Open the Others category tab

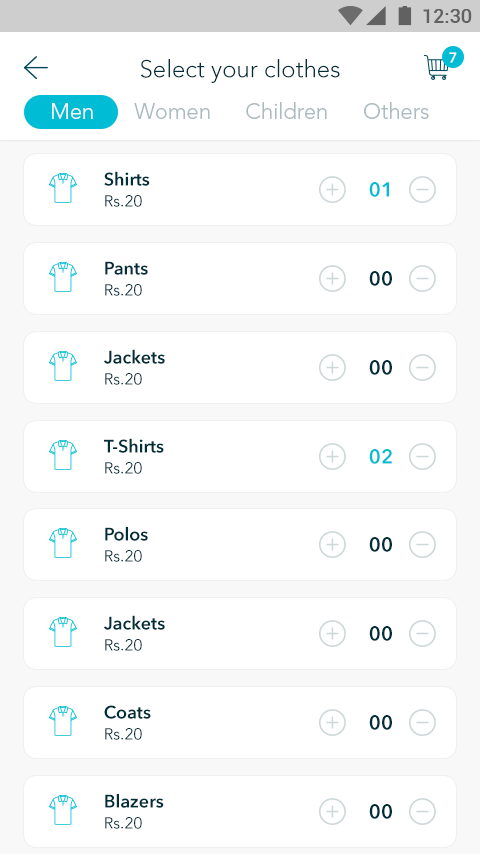pos(396,112)
